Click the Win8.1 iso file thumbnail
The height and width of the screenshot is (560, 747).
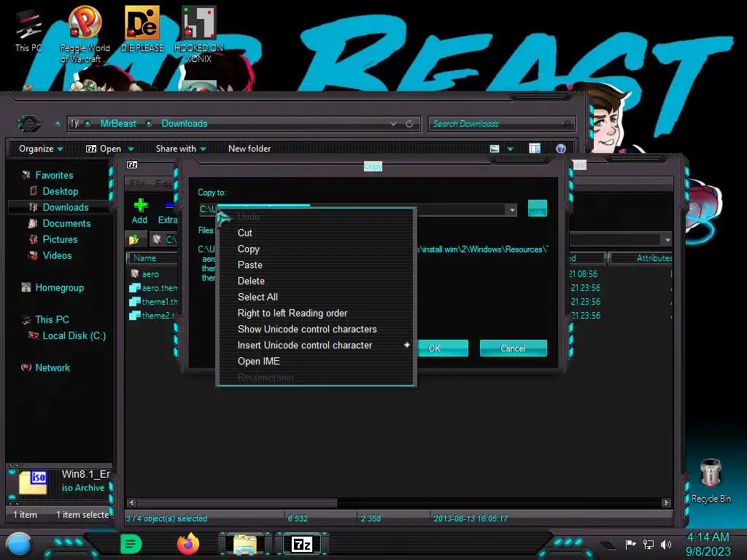point(33,482)
